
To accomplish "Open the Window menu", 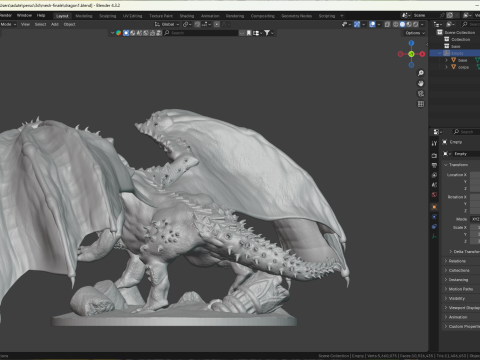I will (24, 15).
